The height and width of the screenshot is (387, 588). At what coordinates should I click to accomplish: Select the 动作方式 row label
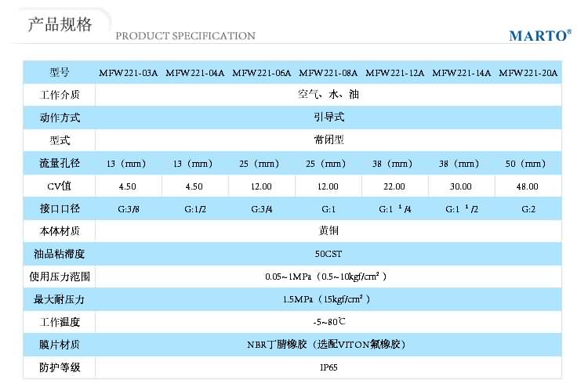[x=60, y=118]
